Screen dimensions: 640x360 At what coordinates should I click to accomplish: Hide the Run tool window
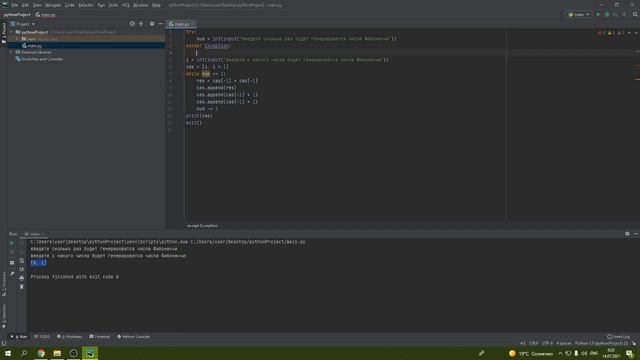(636, 234)
